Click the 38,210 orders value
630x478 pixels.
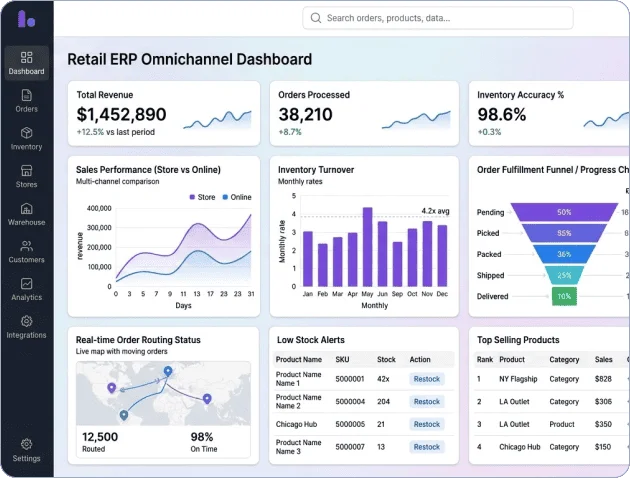[x=305, y=114]
